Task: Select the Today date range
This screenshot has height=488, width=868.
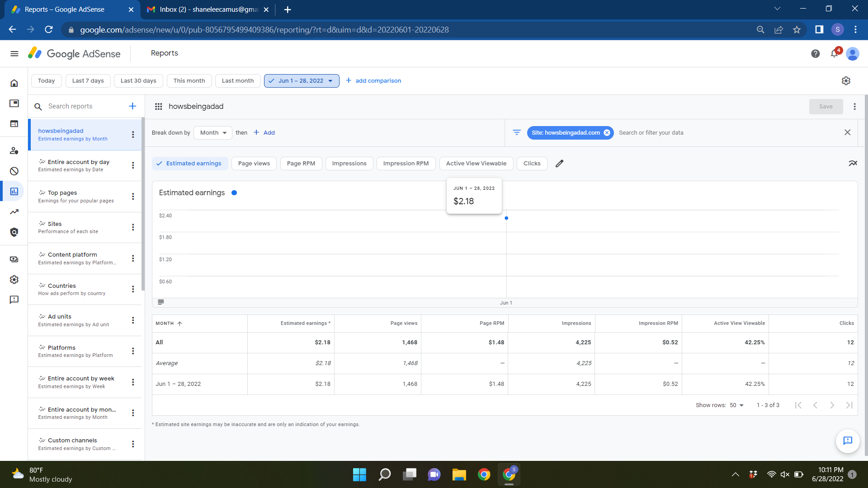Action: pyautogui.click(x=47, y=81)
